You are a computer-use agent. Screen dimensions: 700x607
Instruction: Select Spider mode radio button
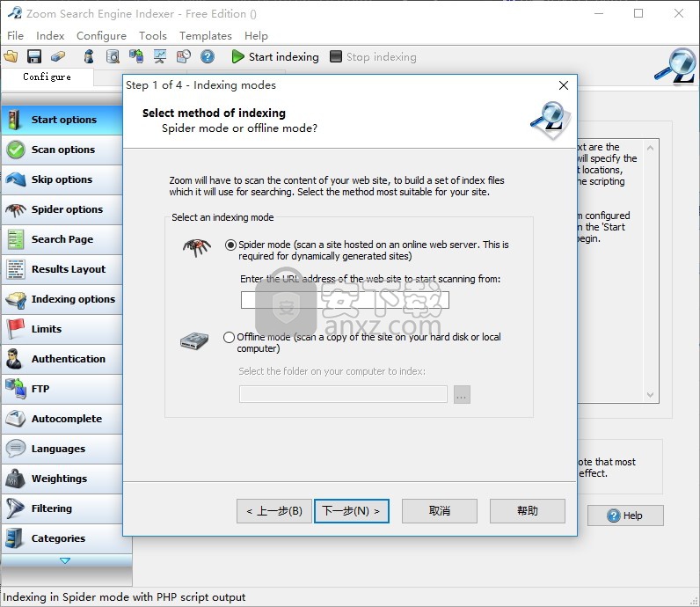(230, 245)
